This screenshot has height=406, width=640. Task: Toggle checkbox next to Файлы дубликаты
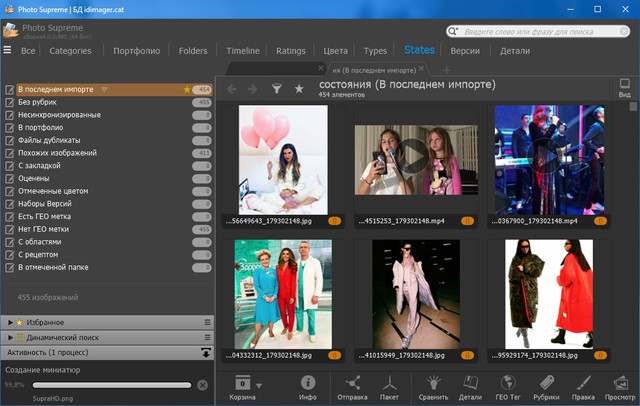[x=10, y=140]
